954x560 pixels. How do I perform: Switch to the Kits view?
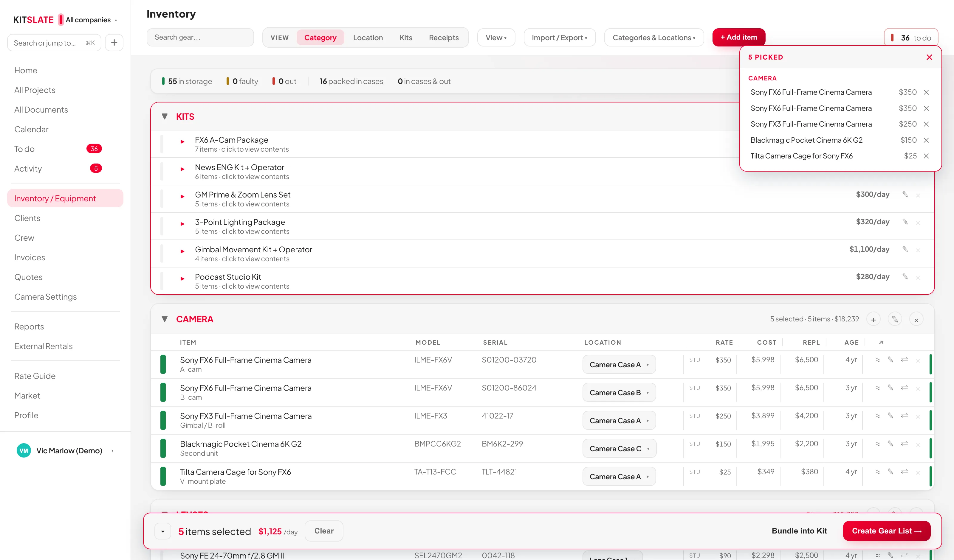point(406,38)
